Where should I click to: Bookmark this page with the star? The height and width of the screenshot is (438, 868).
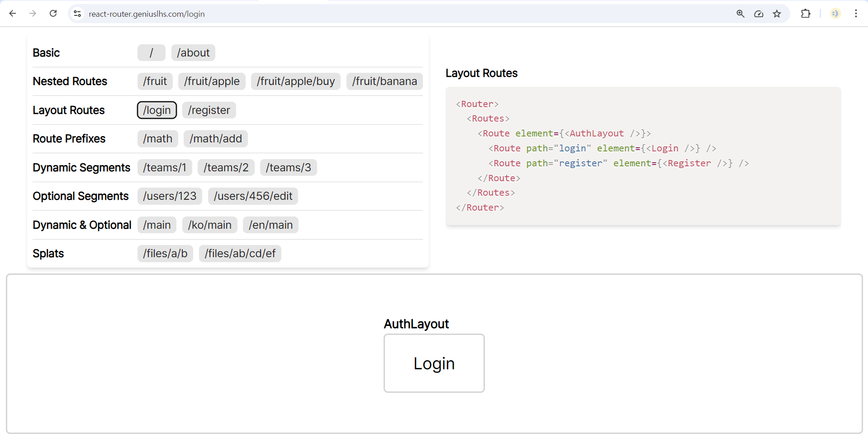tap(777, 14)
